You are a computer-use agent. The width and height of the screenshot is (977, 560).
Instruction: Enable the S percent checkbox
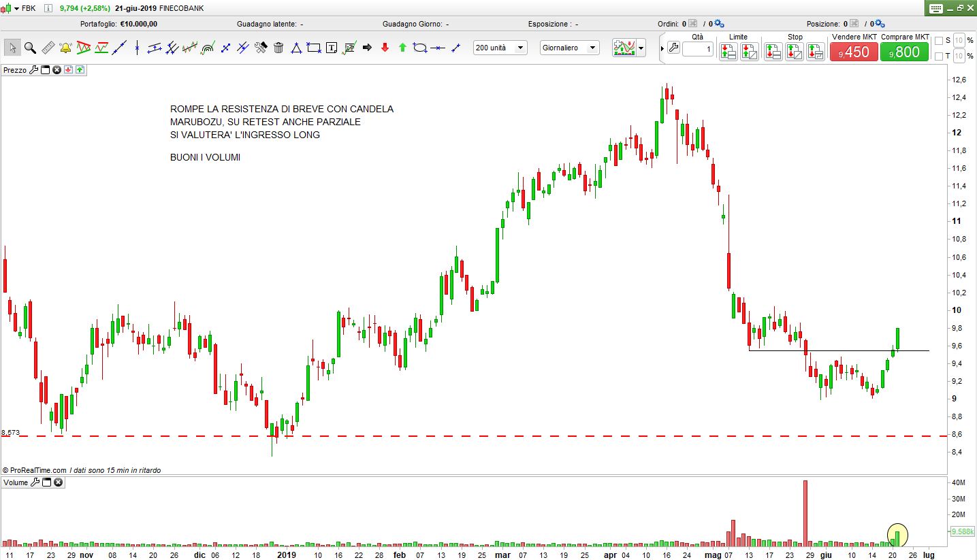coord(939,41)
